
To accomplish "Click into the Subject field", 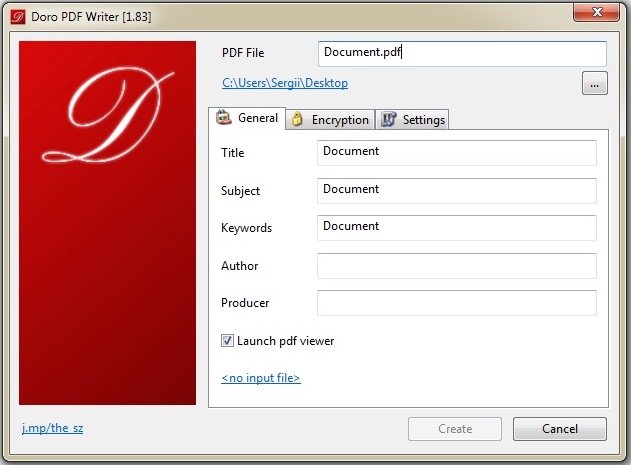I will [x=457, y=190].
